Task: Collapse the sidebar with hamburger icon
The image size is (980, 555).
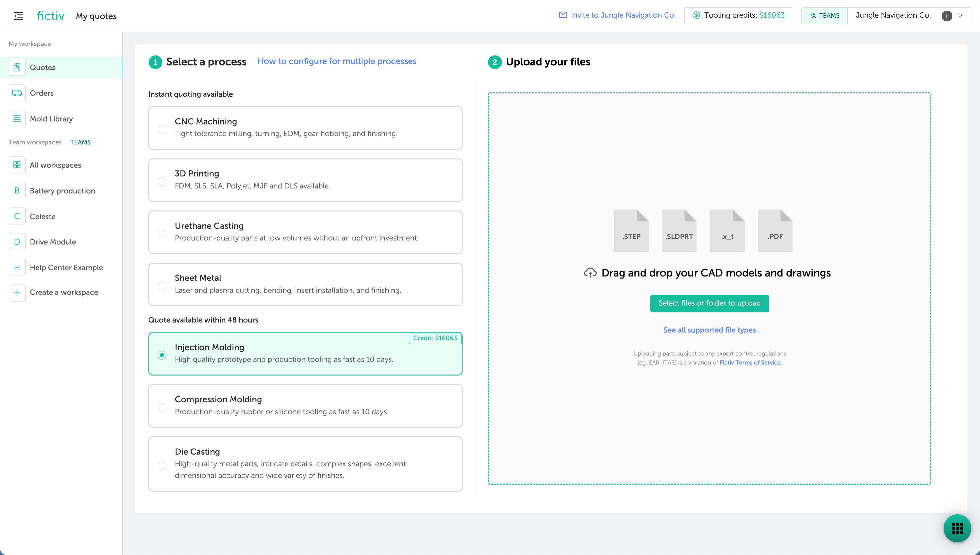Action: (x=18, y=16)
